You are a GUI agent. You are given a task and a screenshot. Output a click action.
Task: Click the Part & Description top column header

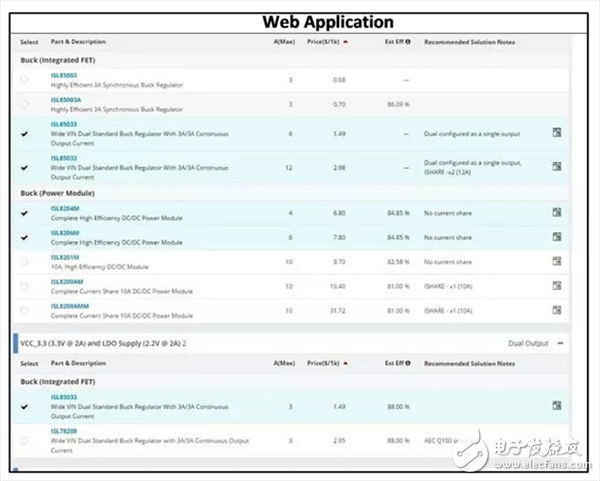click(x=78, y=42)
